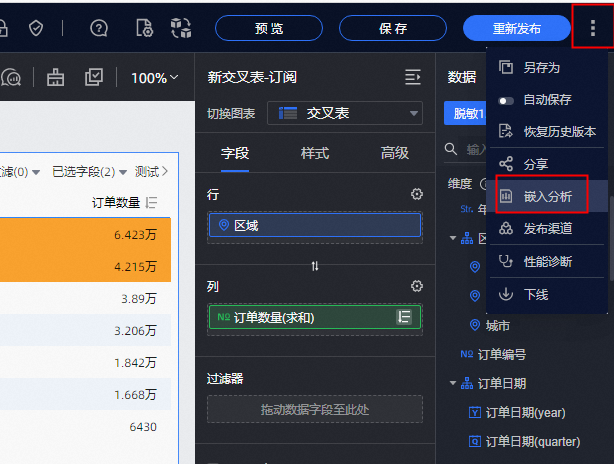Viewport: 614px width, 464px height.
Task: Collapse the 订单日期 tree node
Action: pyautogui.click(x=453, y=383)
